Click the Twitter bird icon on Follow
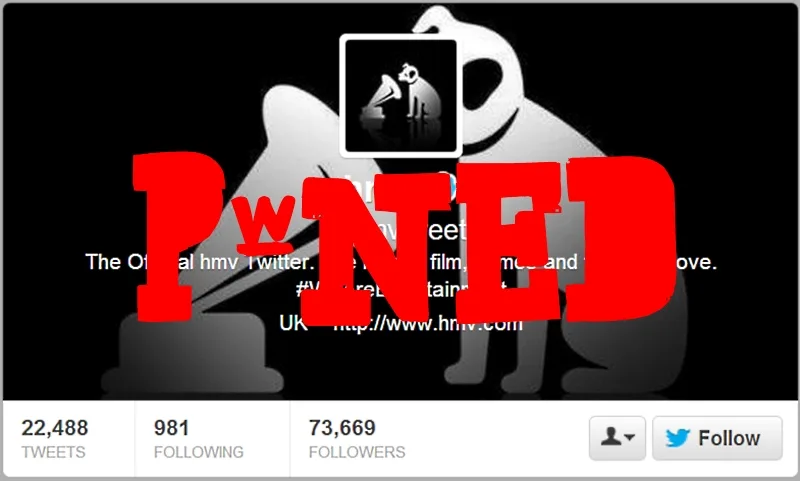Viewport: 800px width, 481px height. coord(678,438)
